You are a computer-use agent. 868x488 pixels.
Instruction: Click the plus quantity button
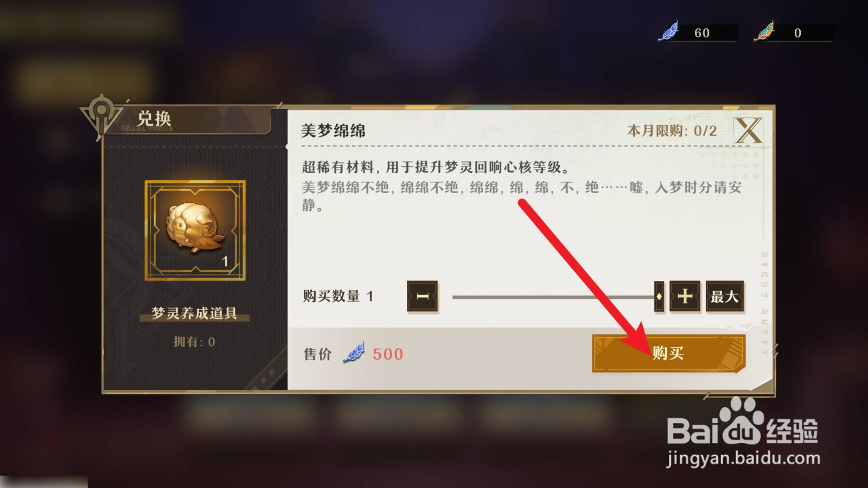(x=685, y=296)
